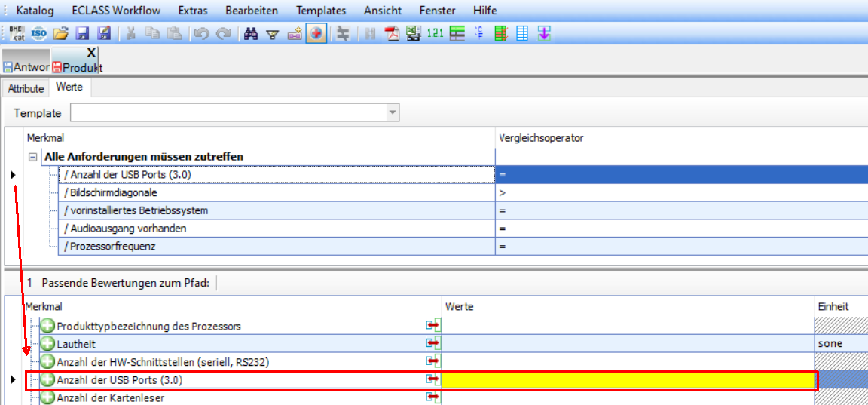Collapse the Alle Anforderungen müssen zutreffen group
Viewport: 868px width, 405px height.
[33, 157]
